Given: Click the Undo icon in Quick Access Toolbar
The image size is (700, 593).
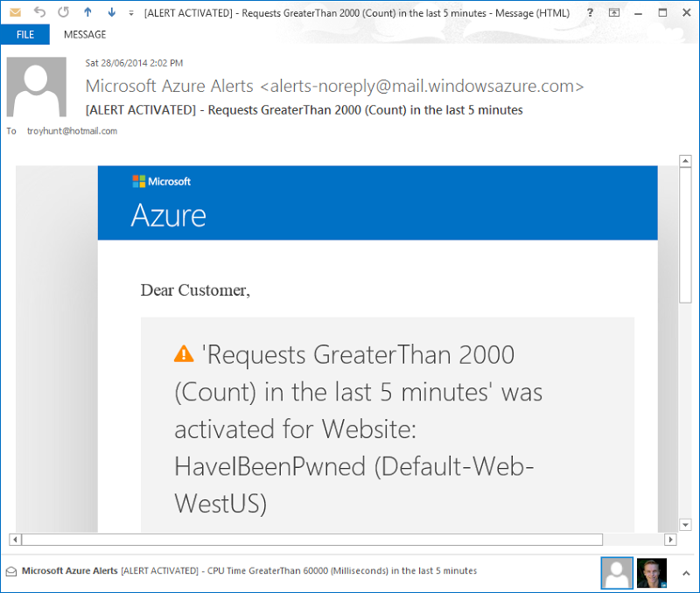Looking at the screenshot, I should pos(38,12).
